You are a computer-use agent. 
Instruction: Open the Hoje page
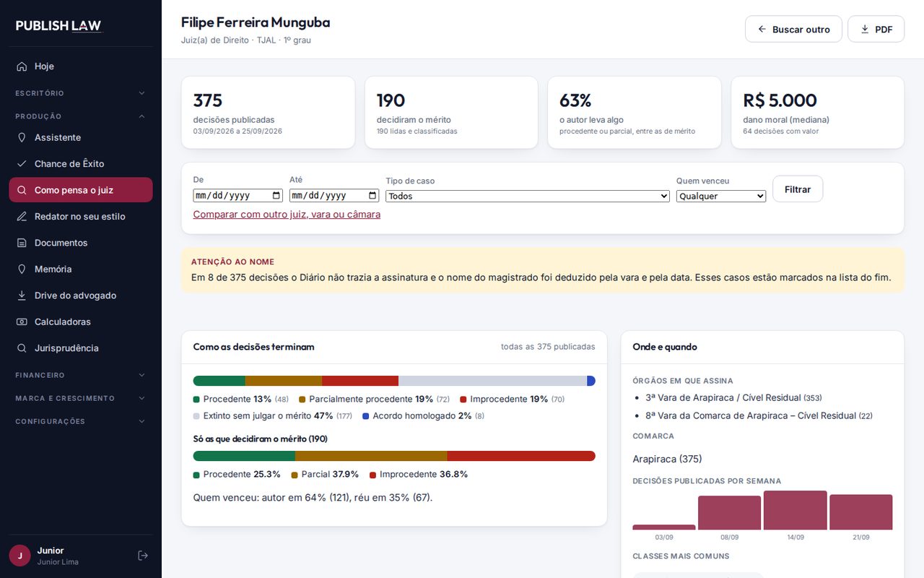(x=81, y=66)
